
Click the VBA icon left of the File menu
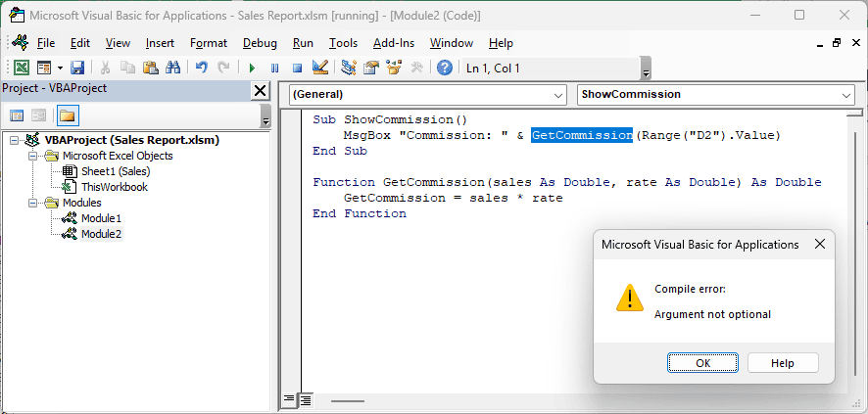point(20,42)
